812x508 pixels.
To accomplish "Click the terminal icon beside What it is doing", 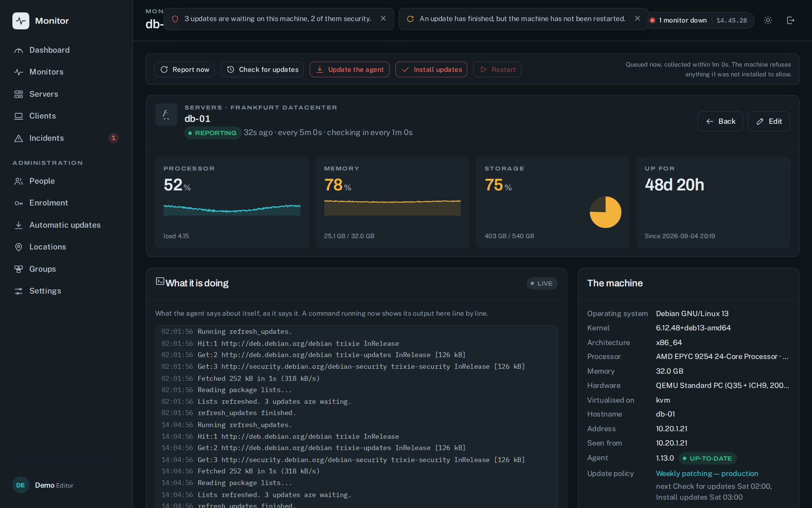I will pyautogui.click(x=160, y=281).
